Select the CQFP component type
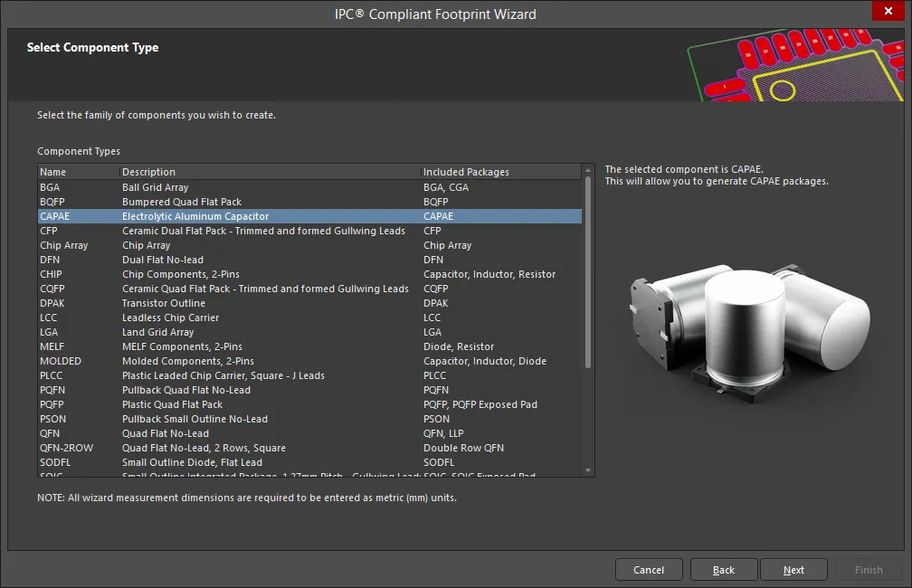 pos(310,289)
